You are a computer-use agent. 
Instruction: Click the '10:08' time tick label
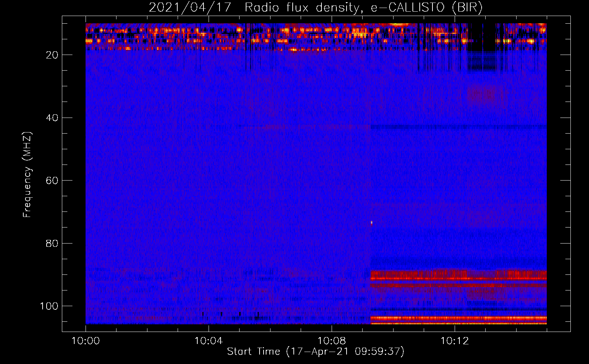pos(332,341)
